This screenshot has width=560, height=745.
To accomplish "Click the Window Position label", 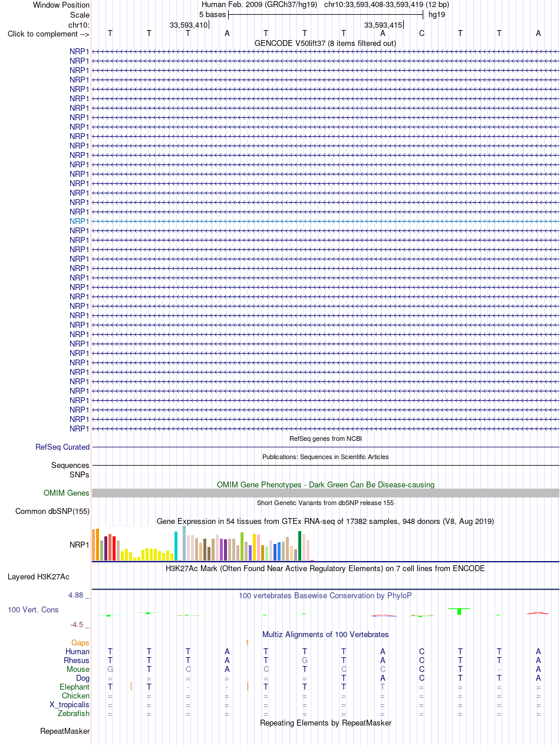I will pyautogui.click(x=61, y=5).
